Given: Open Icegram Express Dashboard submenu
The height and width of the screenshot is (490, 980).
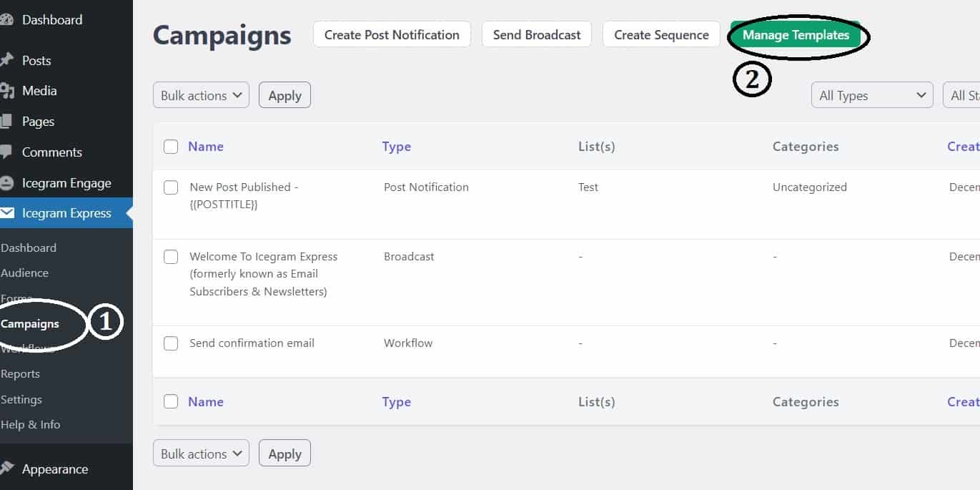Looking at the screenshot, I should 29,248.
